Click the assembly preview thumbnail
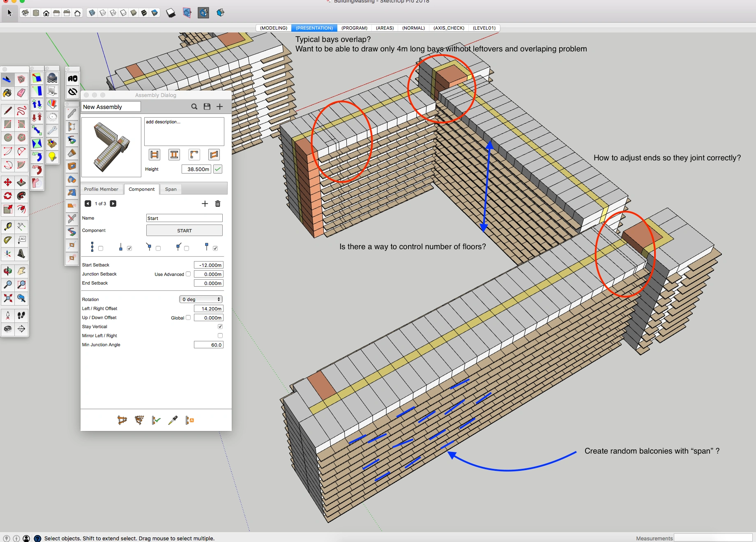This screenshot has width=756, height=542. pyautogui.click(x=111, y=147)
